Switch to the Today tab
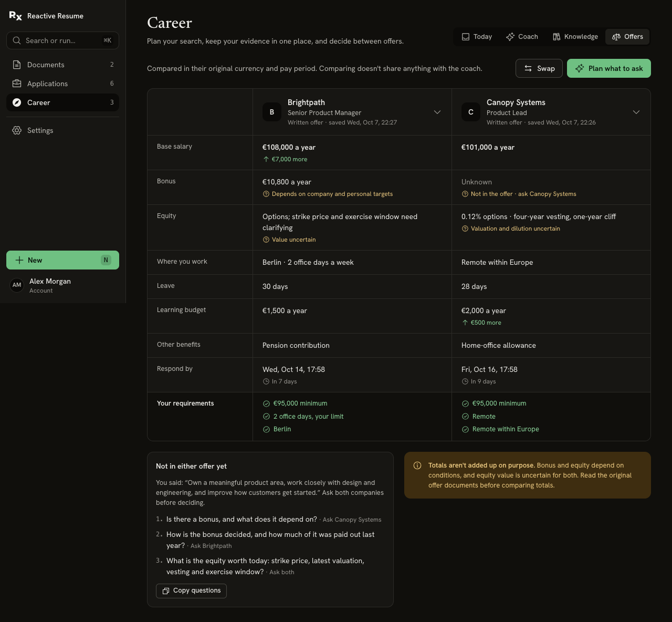 coord(477,37)
